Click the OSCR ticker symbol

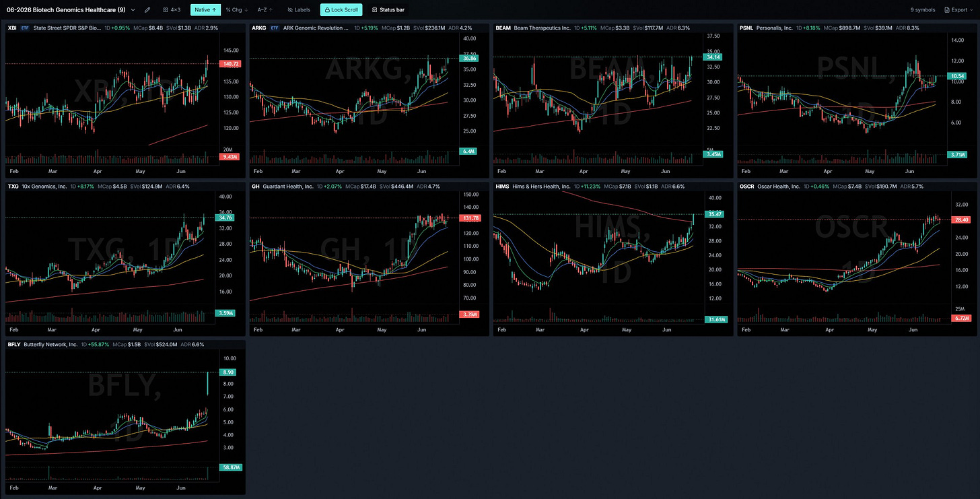[x=747, y=186]
